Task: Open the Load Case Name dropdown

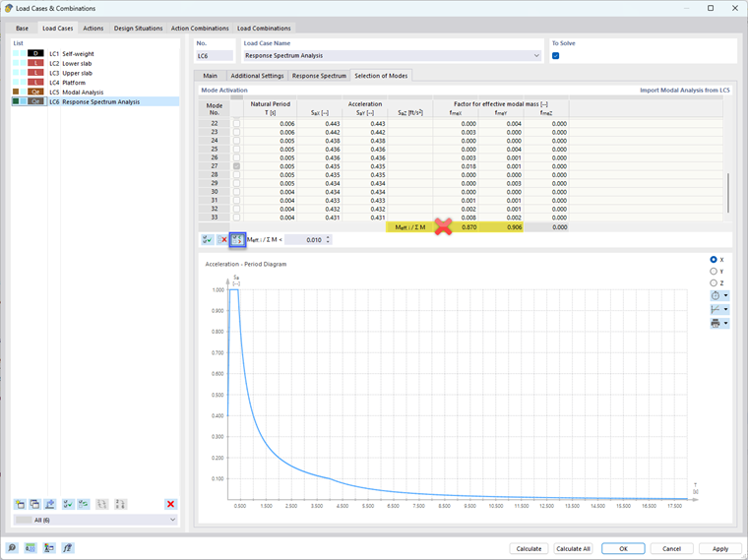Action: point(536,56)
